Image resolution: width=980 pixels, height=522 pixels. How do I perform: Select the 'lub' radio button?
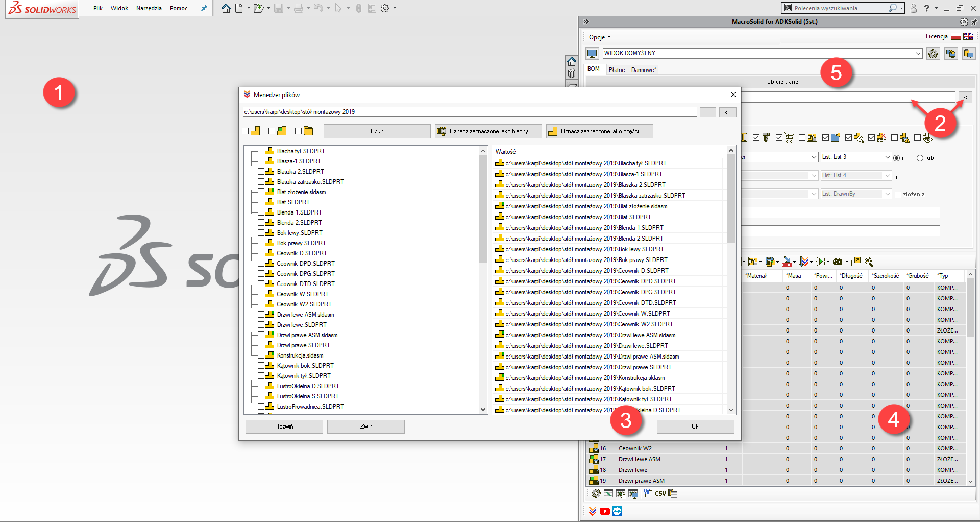920,158
